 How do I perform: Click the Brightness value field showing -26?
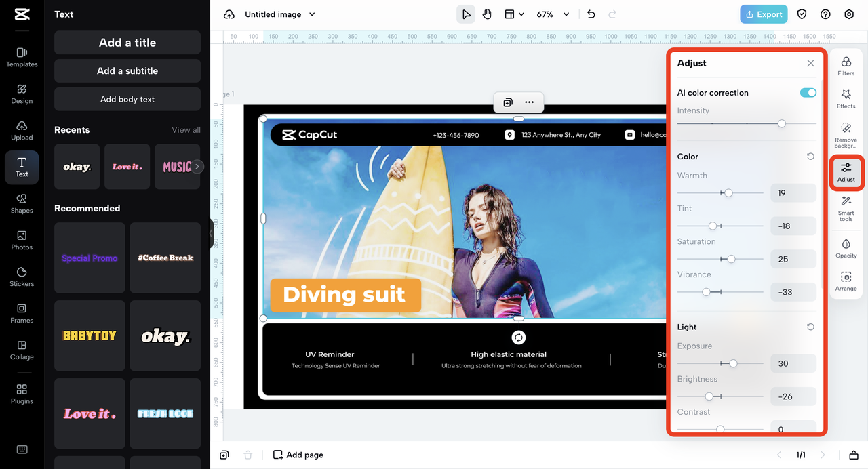tap(793, 396)
